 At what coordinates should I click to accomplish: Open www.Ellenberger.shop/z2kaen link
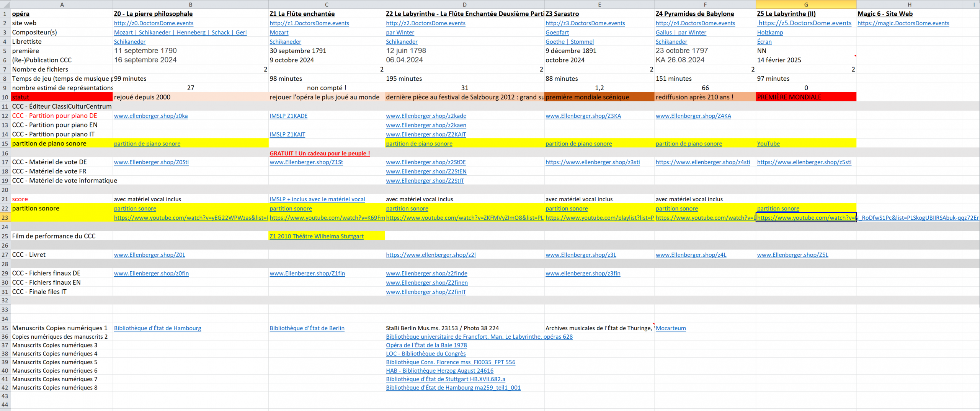[426, 125]
